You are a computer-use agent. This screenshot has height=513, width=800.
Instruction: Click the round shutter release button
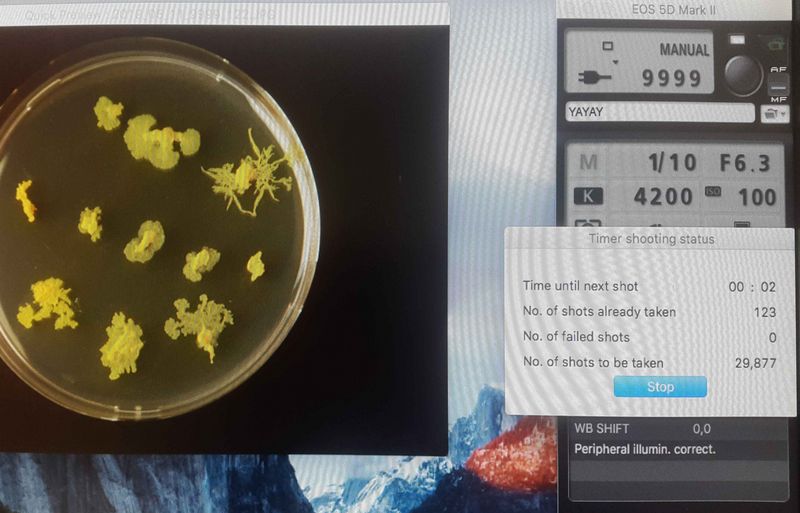pos(743,75)
